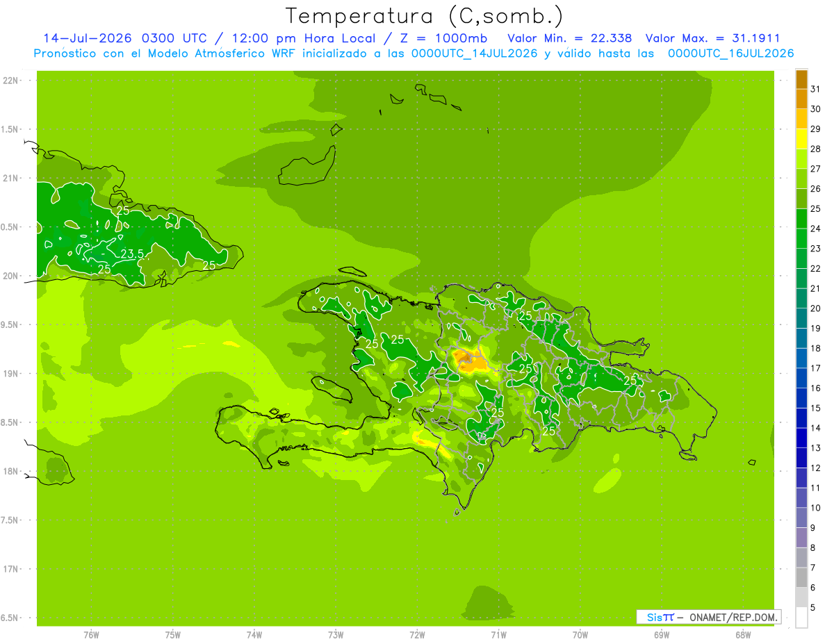Click the "0000UTC_14JUL2026" initialization time
Viewport: 834px width, 644px height.
point(474,53)
